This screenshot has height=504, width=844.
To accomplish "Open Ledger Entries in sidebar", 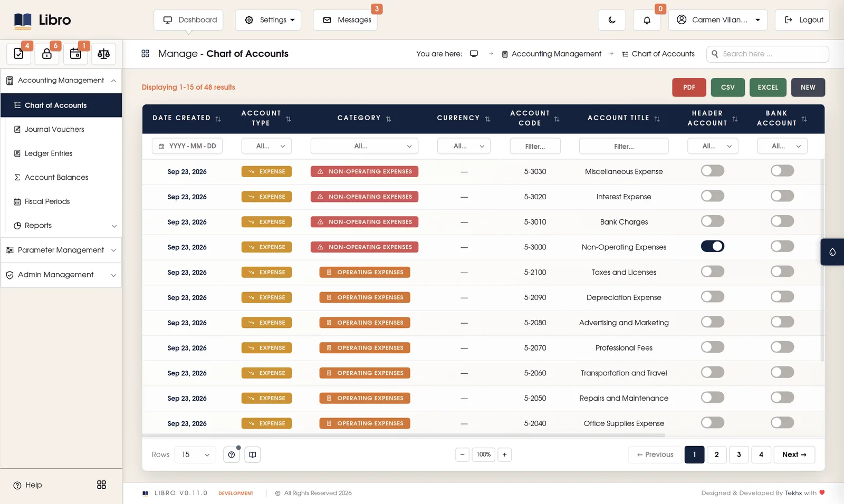I will click(49, 153).
